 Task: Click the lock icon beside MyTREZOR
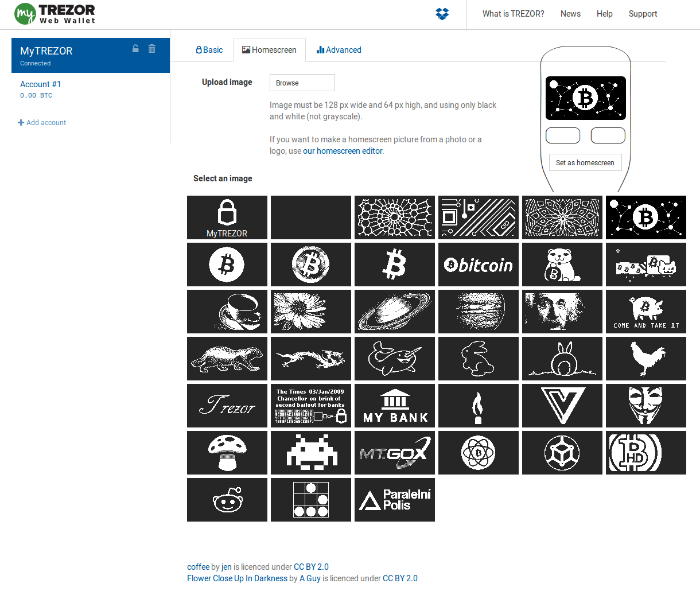coord(135,49)
